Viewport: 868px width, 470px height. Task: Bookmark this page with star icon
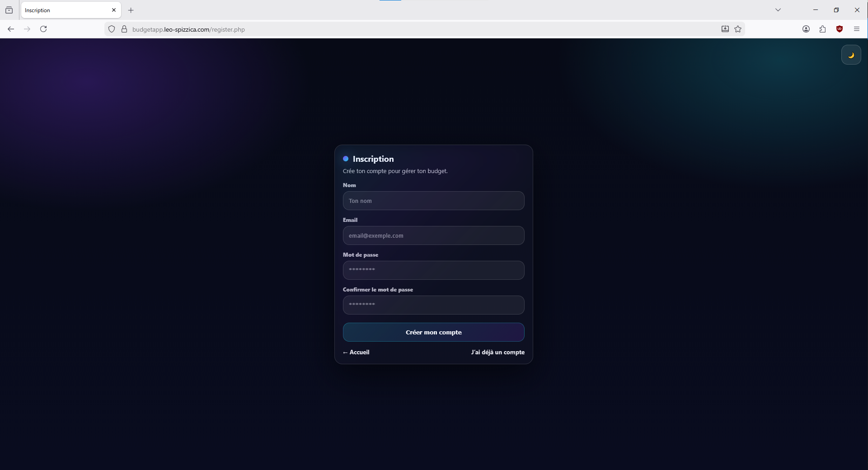click(x=738, y=29)
